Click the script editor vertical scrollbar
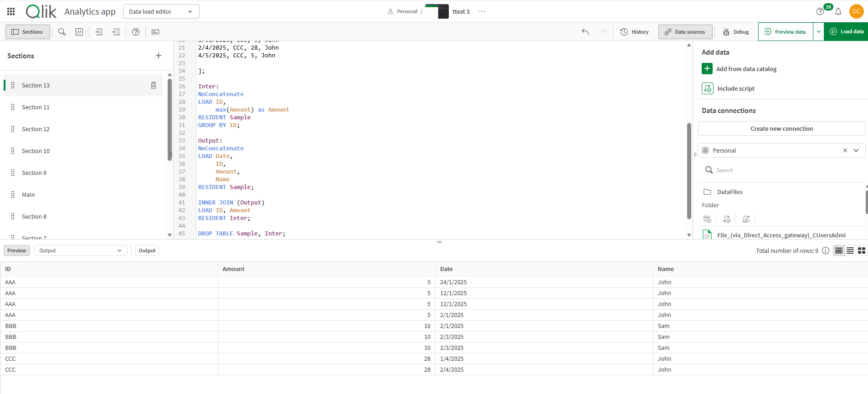This screenshot has height=394, width=868. point(689,171)
